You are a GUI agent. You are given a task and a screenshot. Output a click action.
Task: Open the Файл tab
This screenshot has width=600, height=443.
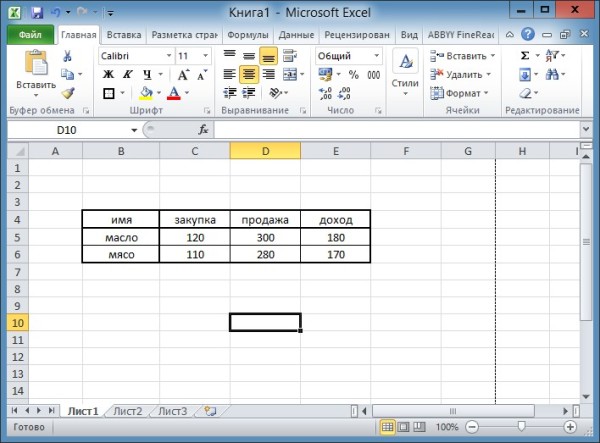coord(30,34)
